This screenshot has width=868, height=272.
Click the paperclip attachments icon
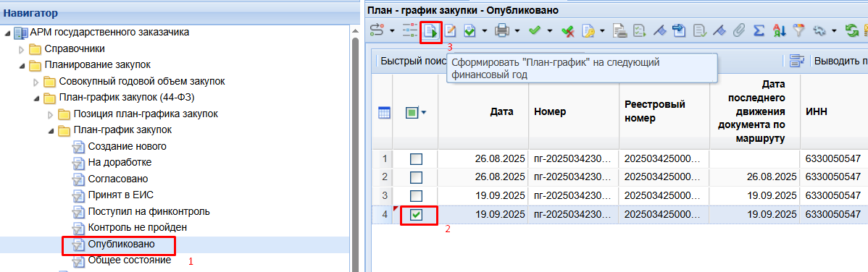[x=738, y=31]
